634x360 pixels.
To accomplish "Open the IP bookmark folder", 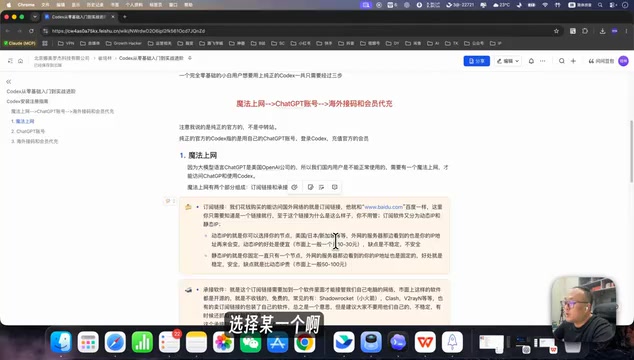I will (x=496, y=43).
